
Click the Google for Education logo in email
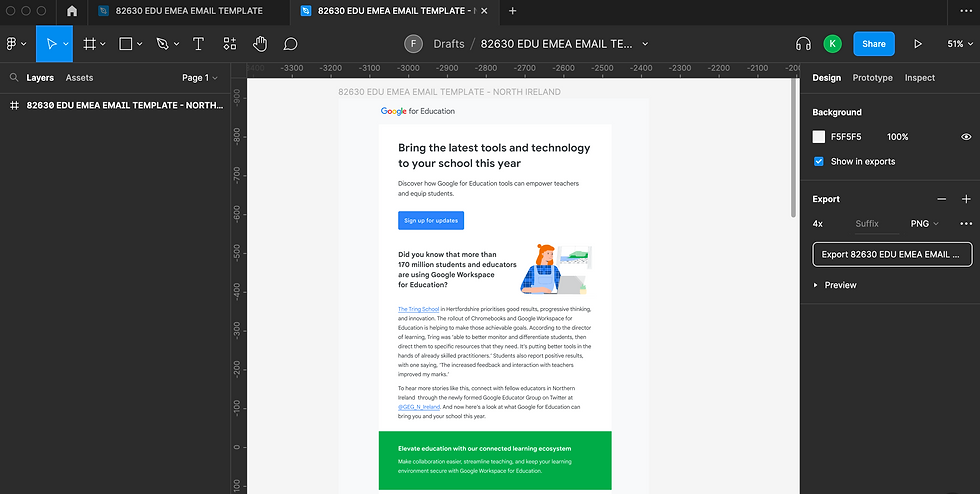pyautogui.click(x=418, y=111)
